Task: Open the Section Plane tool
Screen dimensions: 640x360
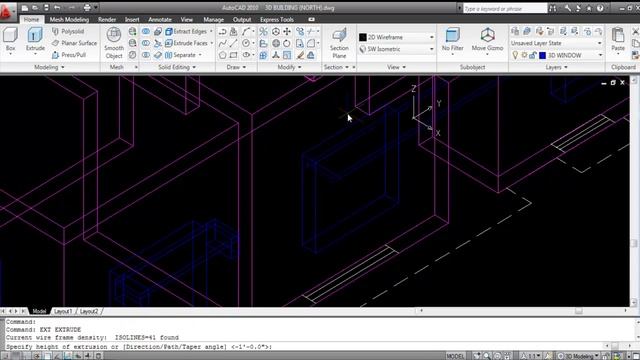Action: point(339,43)
